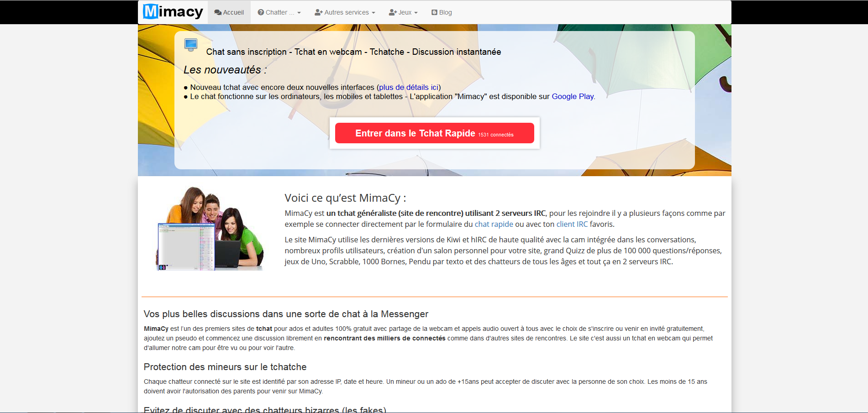Open the Blog menu item
The image size is (868, 413).
(442, 12)
